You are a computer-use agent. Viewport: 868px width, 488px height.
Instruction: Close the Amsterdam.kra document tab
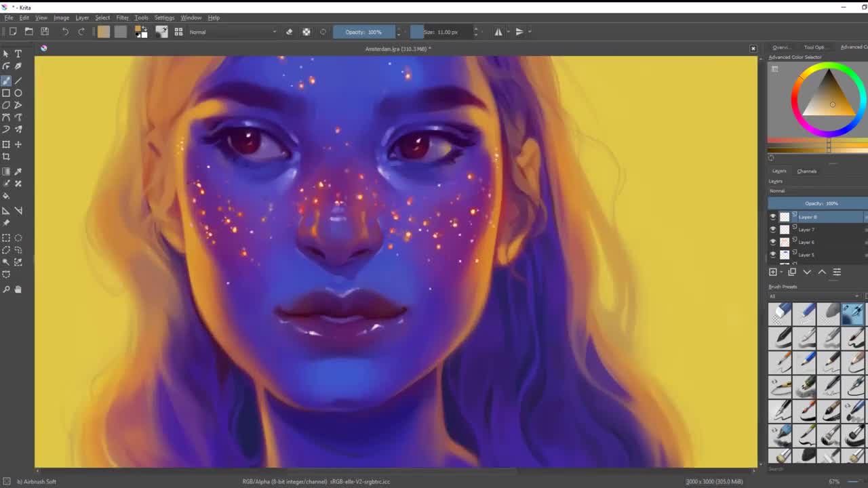click(753, 49)
